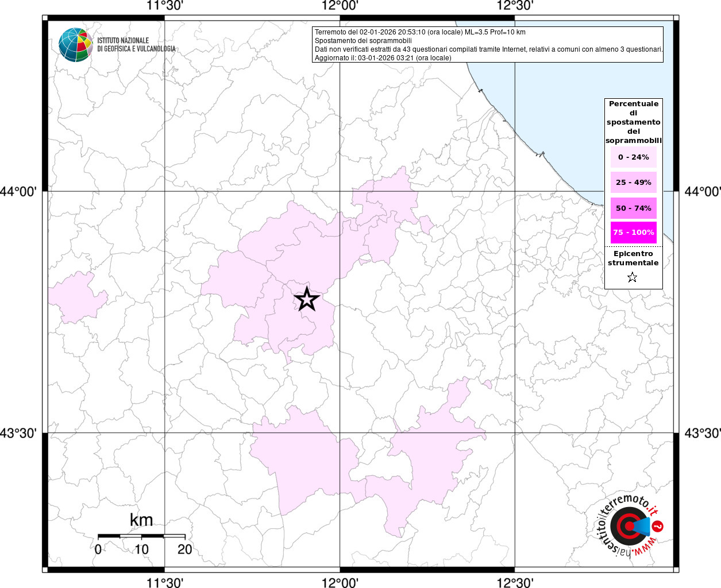Click the star symbol in the legend
This screenshot has height=588, width=721.
click(633, 278)
